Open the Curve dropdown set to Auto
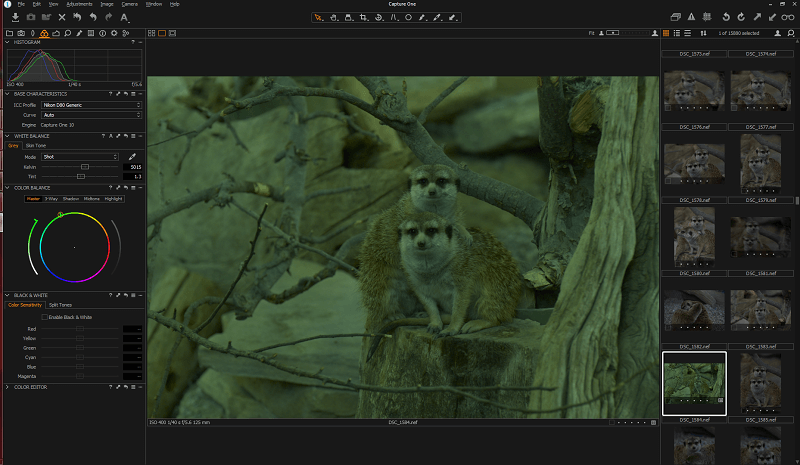800x465 pixels. (x=90, y=115)
